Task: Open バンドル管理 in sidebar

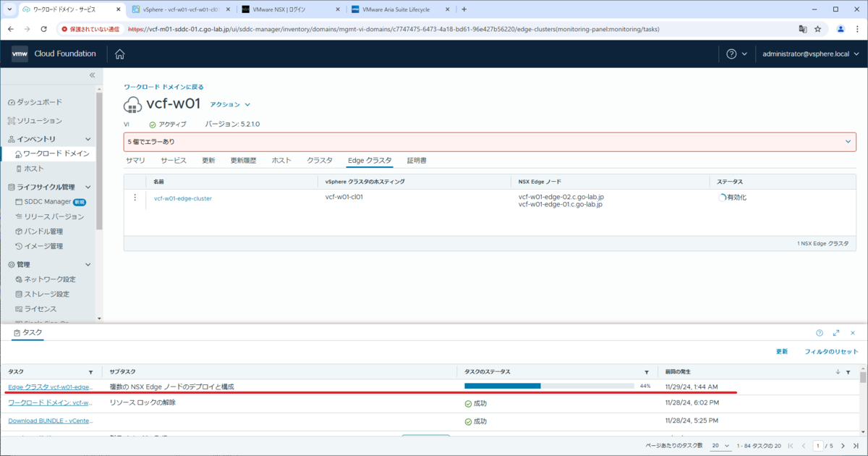Action: [43, 231]
